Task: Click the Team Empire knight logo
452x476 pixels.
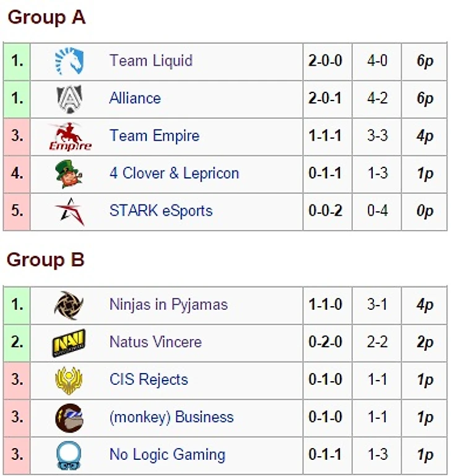Action: tap(69, 137)
